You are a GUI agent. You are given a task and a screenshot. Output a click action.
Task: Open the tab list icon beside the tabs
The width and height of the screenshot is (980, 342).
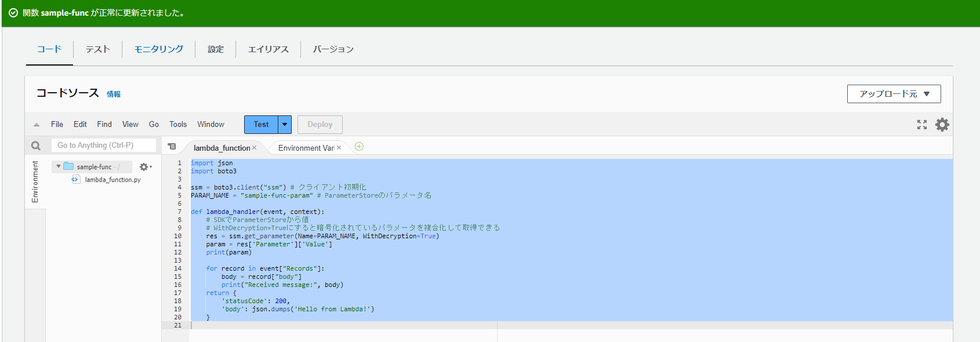(x=172, y=147)
